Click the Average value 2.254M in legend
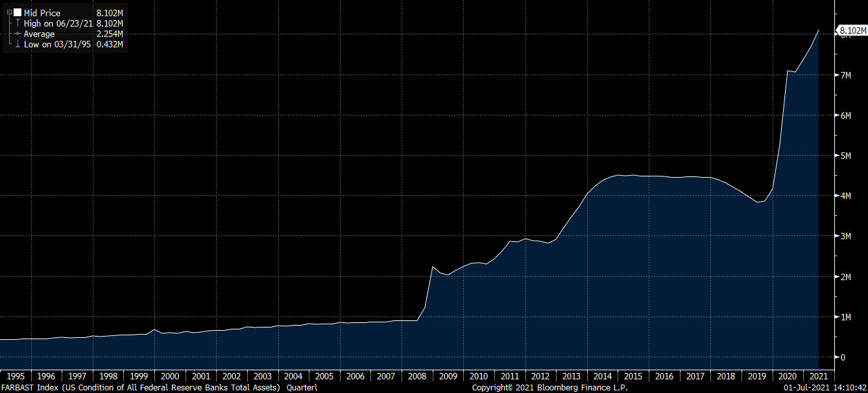This screenshot has width=868, height=393. [108, 34]
